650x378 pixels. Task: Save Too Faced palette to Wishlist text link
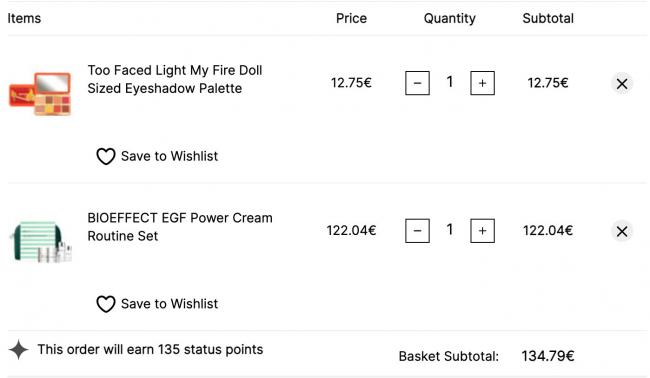click(x=169, y=156)
